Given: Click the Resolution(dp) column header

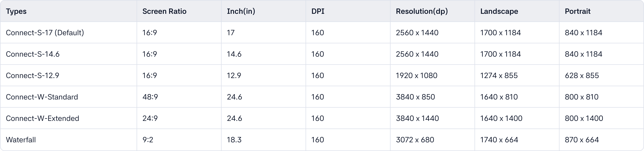Looking at the screenshot, I should coord(422,11).
